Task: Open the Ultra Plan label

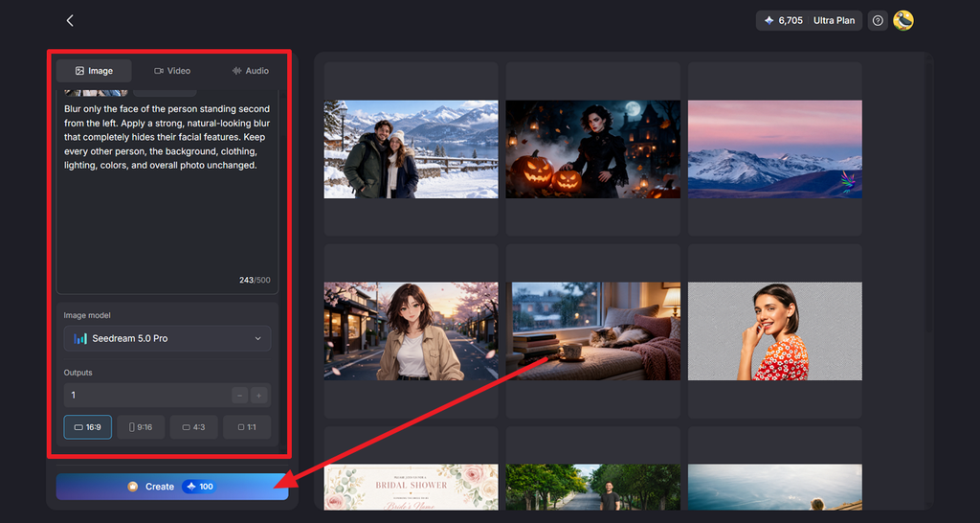Action: point(834,21)
